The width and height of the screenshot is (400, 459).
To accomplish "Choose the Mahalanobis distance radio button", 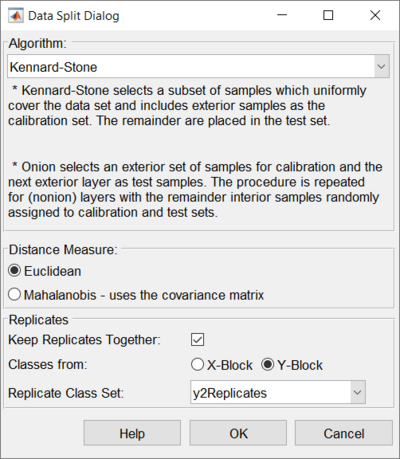I will pyautogui.click(x=136, y=295).
